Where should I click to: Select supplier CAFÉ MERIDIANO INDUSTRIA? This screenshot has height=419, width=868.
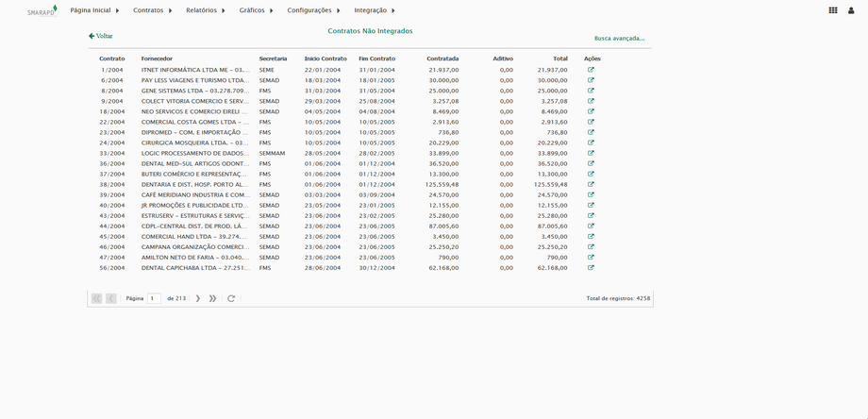[x=195, y=194]
